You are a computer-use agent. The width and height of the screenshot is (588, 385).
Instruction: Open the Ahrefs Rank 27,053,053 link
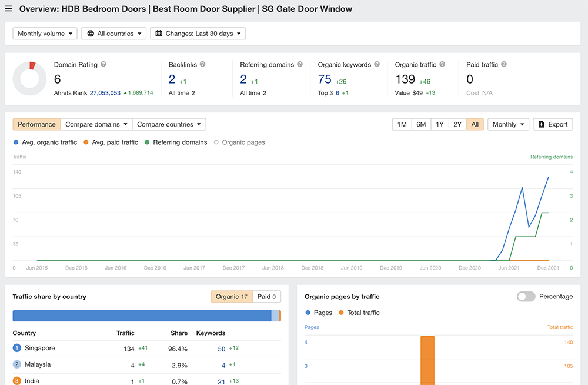(x=105, y=93)
